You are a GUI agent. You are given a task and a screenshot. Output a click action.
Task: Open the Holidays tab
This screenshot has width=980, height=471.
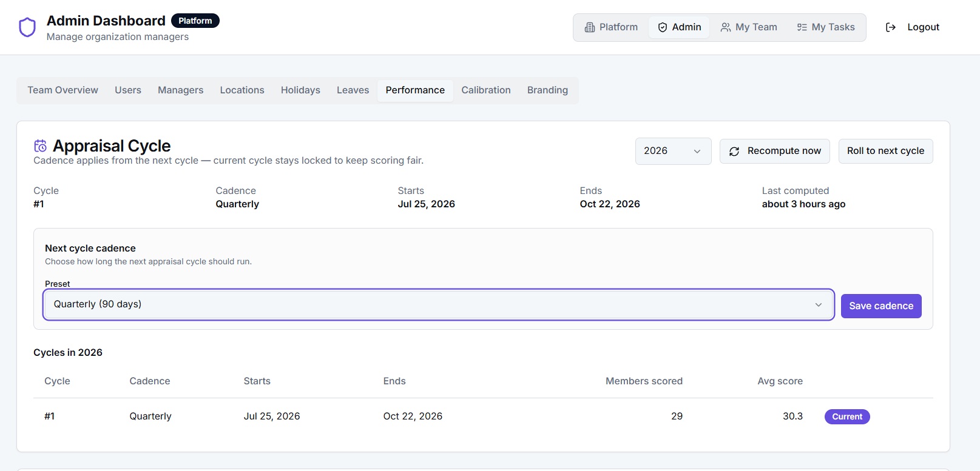click(x=300, y=90)
